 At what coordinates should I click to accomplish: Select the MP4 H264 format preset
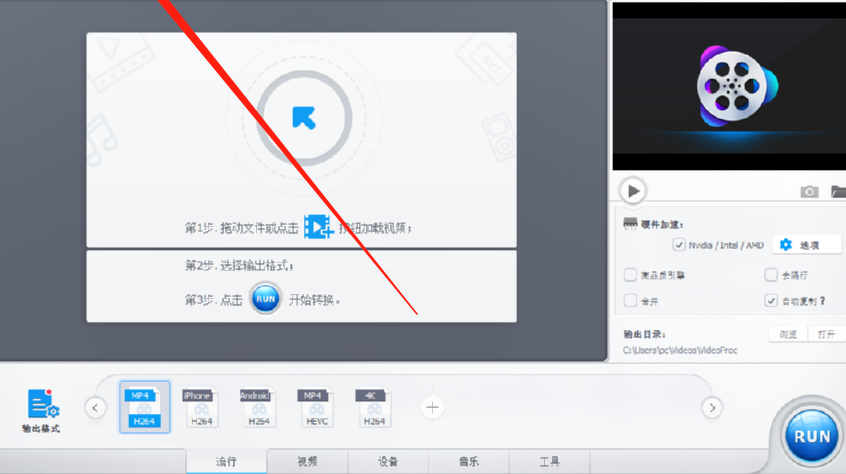(x=145, y=407)
